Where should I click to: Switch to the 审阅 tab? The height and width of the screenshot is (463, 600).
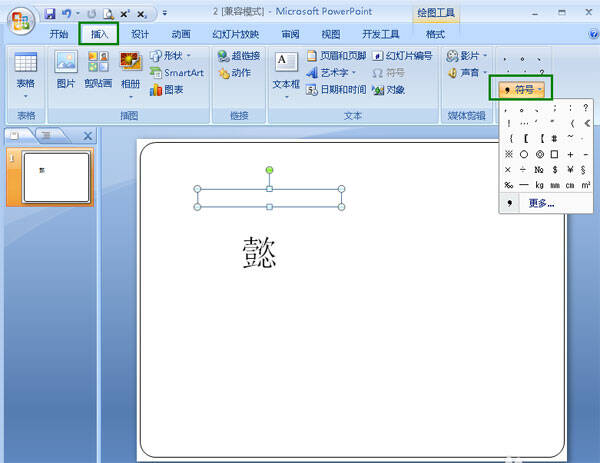pyautogui.click(x=290, y=34)
